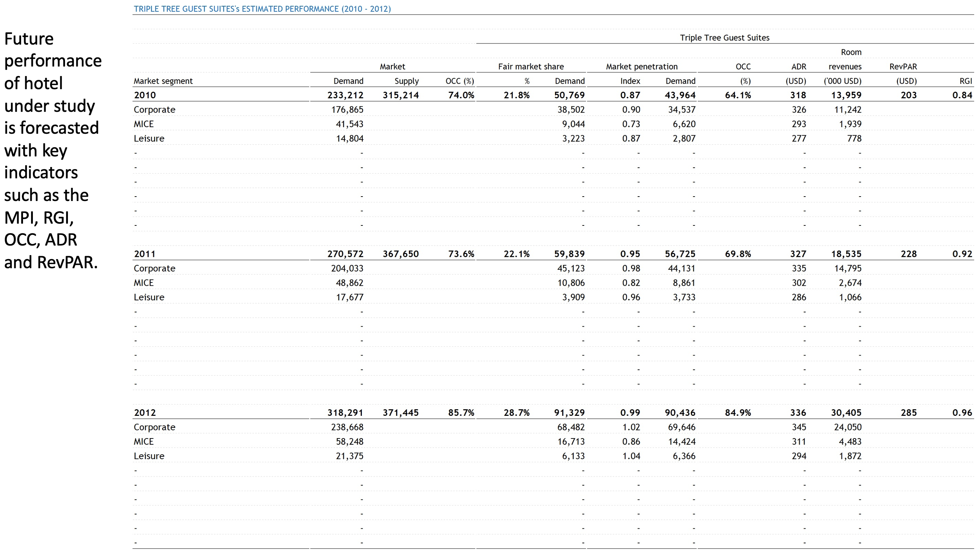The image size is (980, 551).
Task: Select 2011 penetration demand 56,725
Action: tap(680, 254)
